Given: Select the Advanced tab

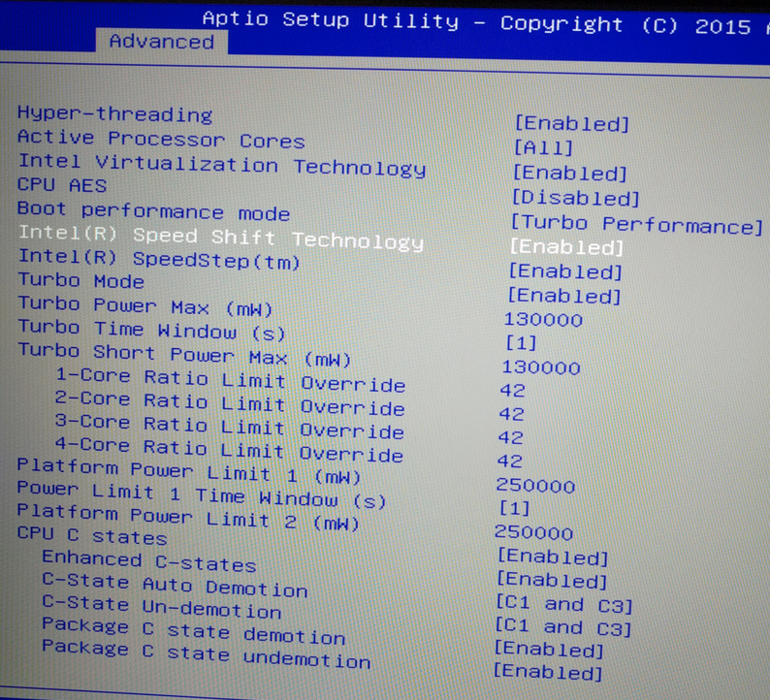Looking at the screenshot, I should click(162, 42).
